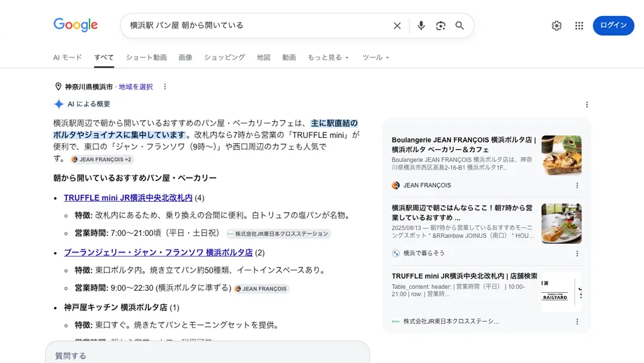
Task: Open Boulangerie JEAN FRANÇOIS 横浜ポルタ店 card title
Action: 464,144
